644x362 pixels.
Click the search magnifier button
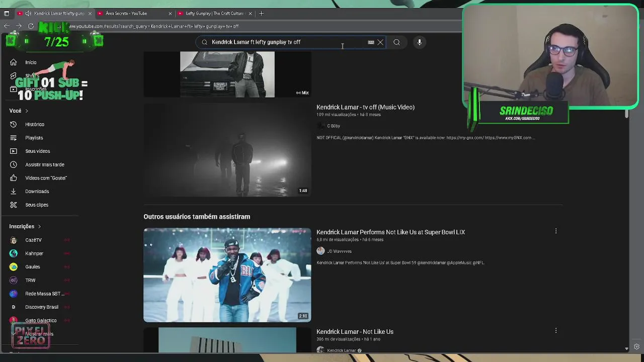(x=396, y=42)
